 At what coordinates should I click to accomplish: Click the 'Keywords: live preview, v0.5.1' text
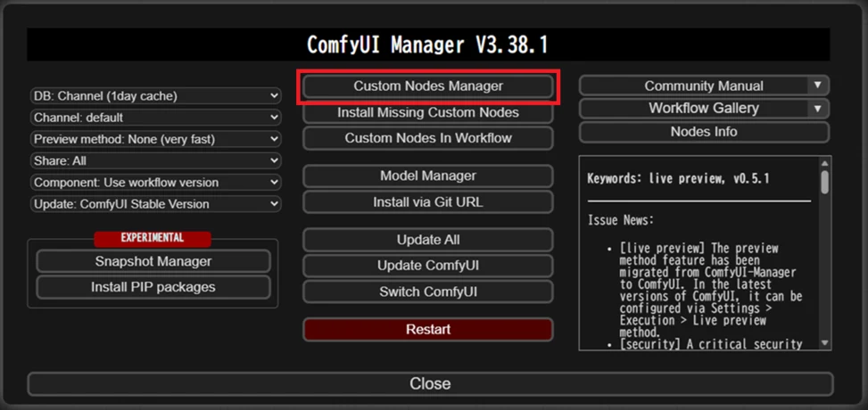coord(678,179)
